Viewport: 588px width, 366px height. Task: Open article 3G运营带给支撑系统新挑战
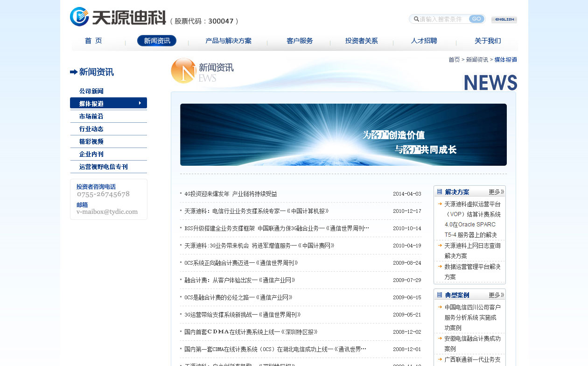click(243, 315)
